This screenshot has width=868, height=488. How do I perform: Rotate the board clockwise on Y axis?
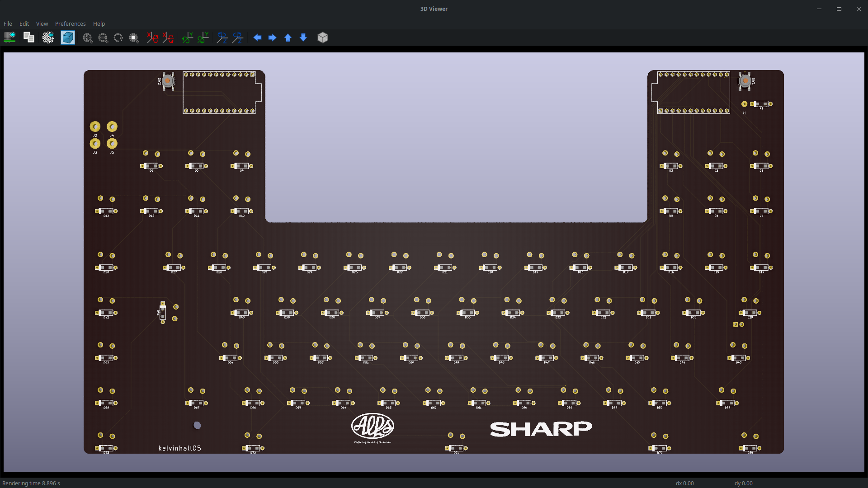187,38
